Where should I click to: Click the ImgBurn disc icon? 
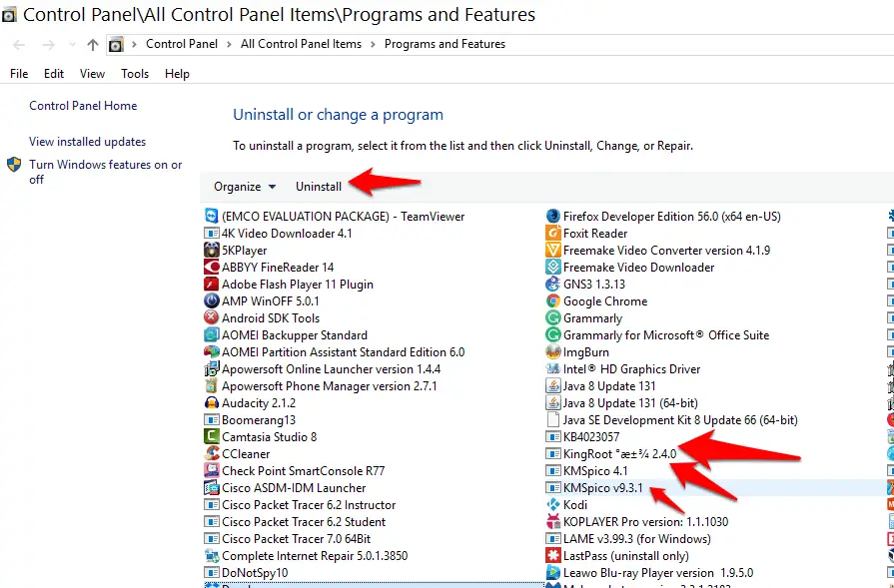pyautogui.click(x=553, y=352)
